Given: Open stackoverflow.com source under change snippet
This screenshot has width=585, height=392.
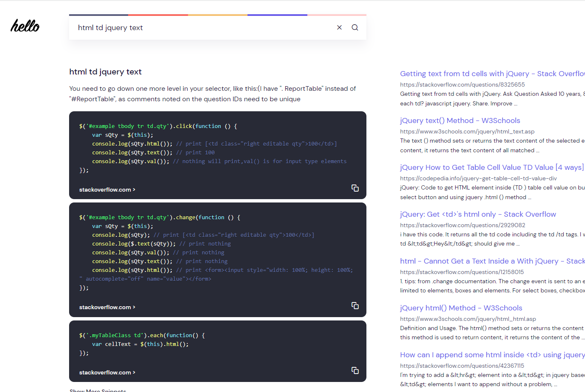Looking at the screenshot, I should pyautogui.click(x=107, y=307).
